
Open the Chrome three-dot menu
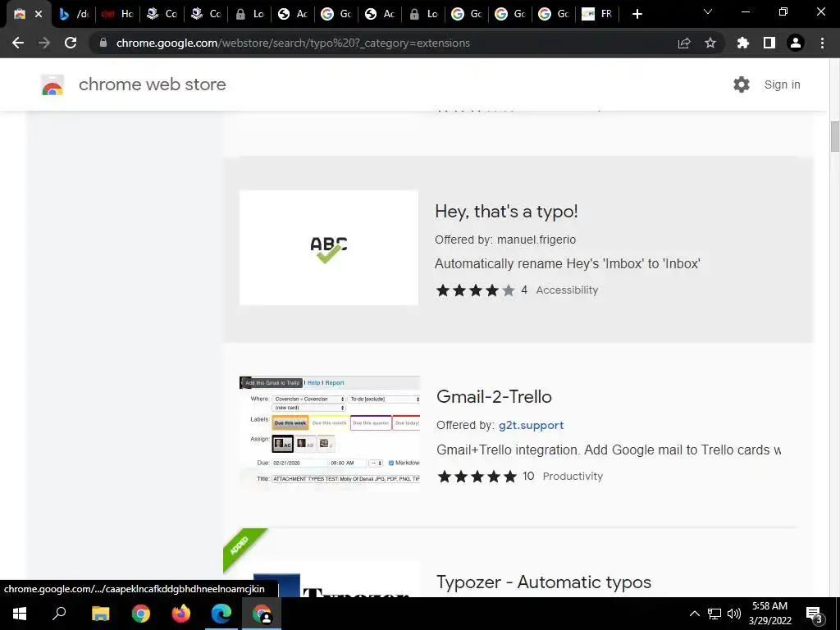click(x=822, y=43)
